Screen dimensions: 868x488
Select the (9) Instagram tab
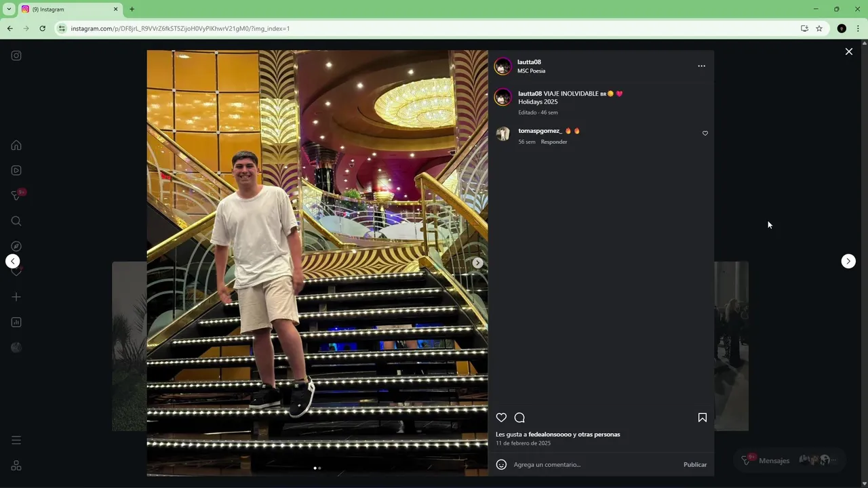coord(70,9)
